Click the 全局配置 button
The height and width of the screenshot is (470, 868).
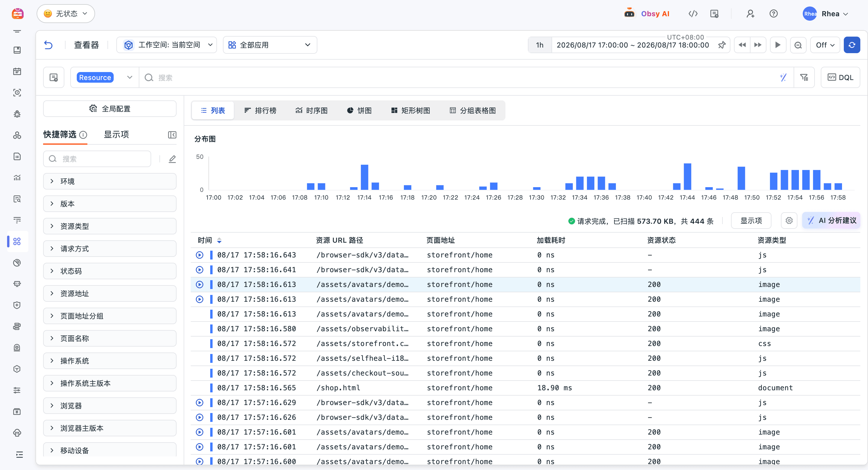(x=110, y=109)
